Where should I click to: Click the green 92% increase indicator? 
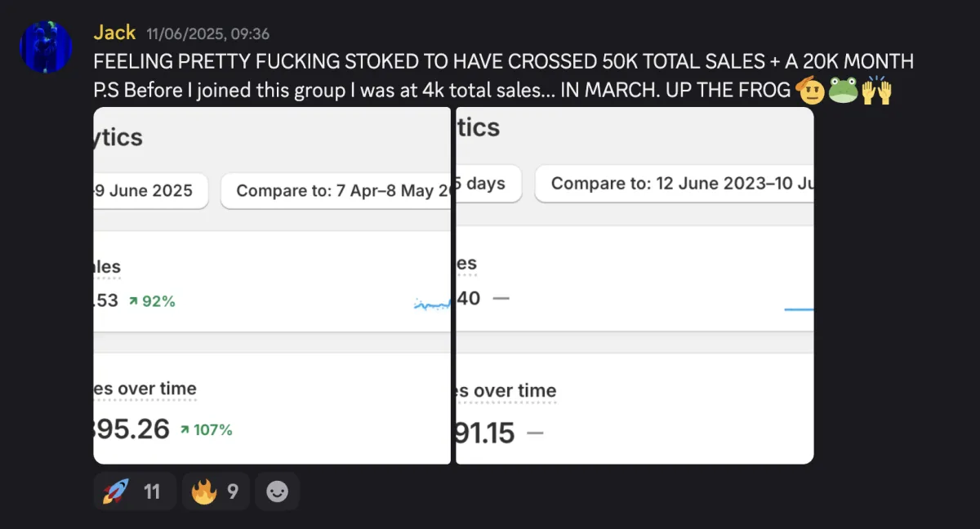tap(151, 301)
